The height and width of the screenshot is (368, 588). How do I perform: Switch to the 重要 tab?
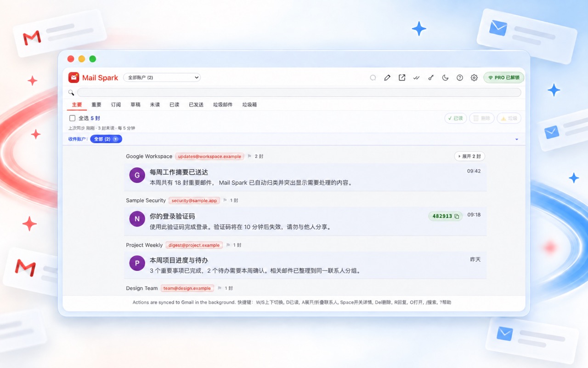coord(96,105)
